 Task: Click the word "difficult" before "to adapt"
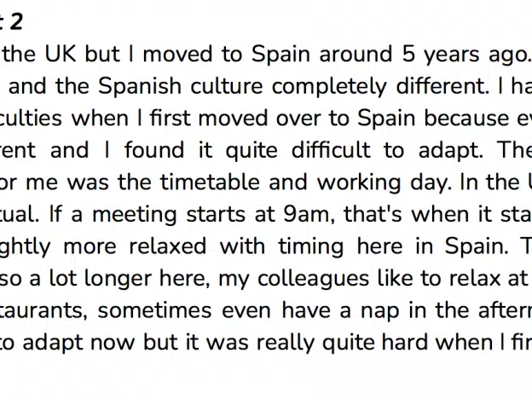[x=331, y=150]
